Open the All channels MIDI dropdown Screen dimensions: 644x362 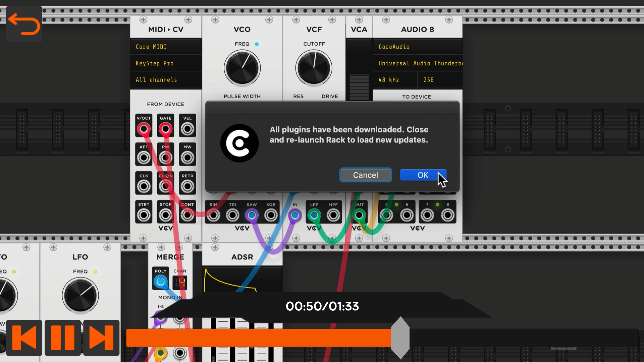point(166,80)
